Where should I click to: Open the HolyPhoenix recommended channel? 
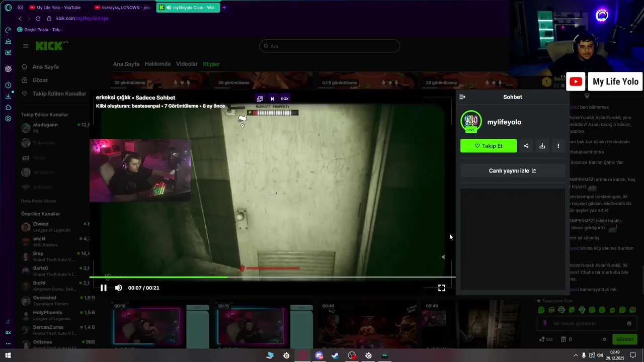point(55,315)
